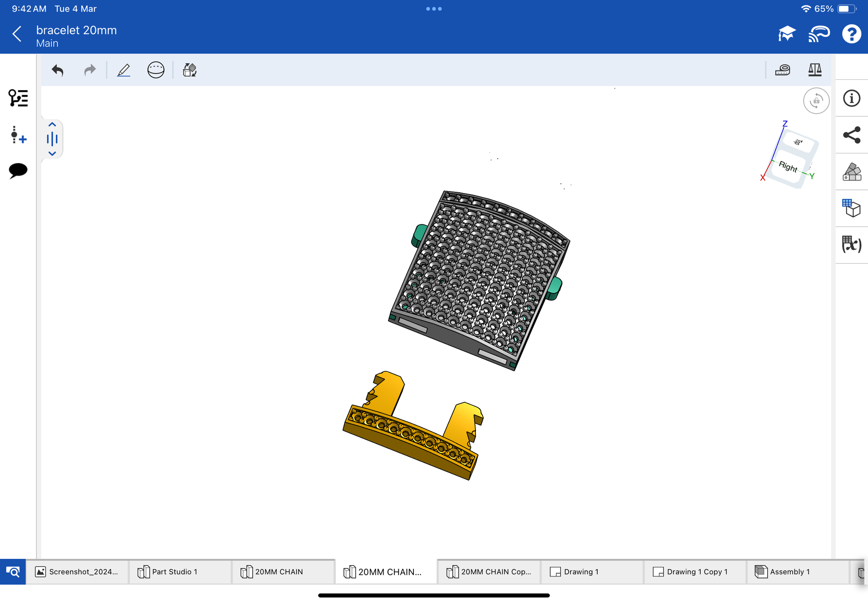
Task: Open the top three-dots multitasking menu
Action: [x=434, y=9]
